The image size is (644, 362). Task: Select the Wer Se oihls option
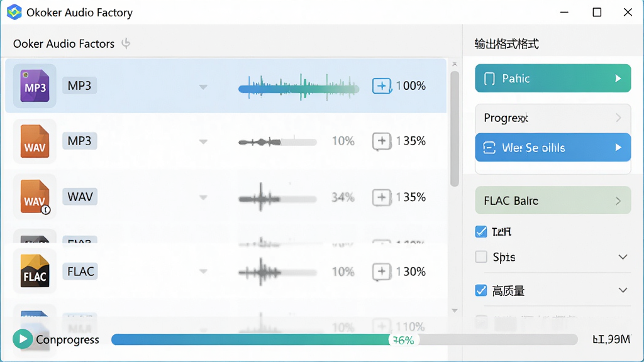click(553, 147)
